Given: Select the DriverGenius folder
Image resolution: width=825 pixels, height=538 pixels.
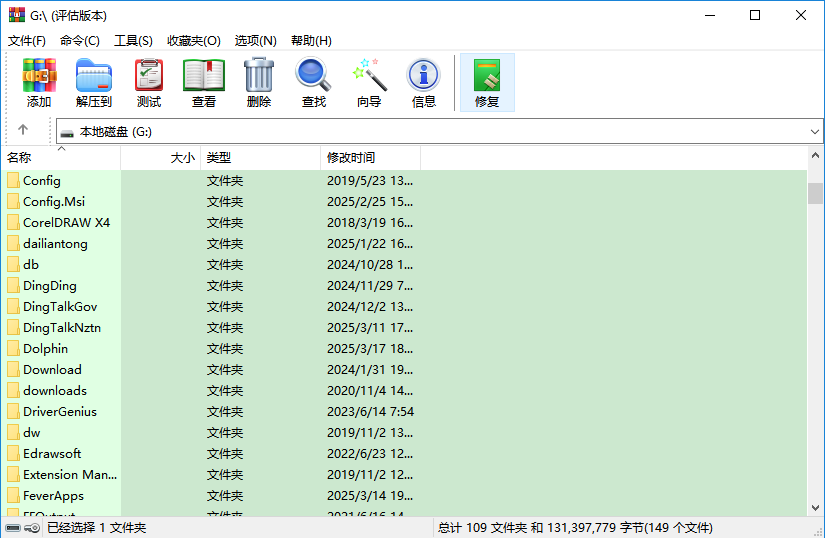Looking at the screenshot, I should 60,412.
